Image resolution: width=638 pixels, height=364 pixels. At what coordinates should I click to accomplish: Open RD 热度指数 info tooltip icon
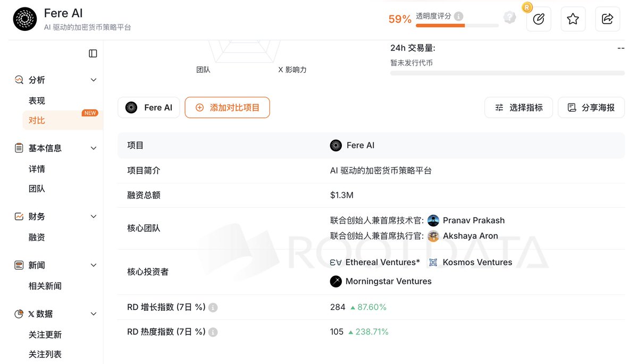point(213,332)
